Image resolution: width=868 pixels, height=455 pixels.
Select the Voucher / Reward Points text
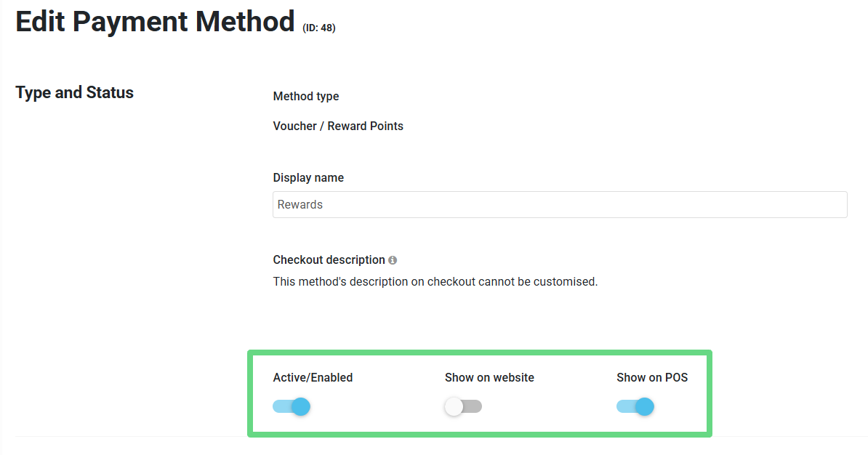(x=338, y=126)
